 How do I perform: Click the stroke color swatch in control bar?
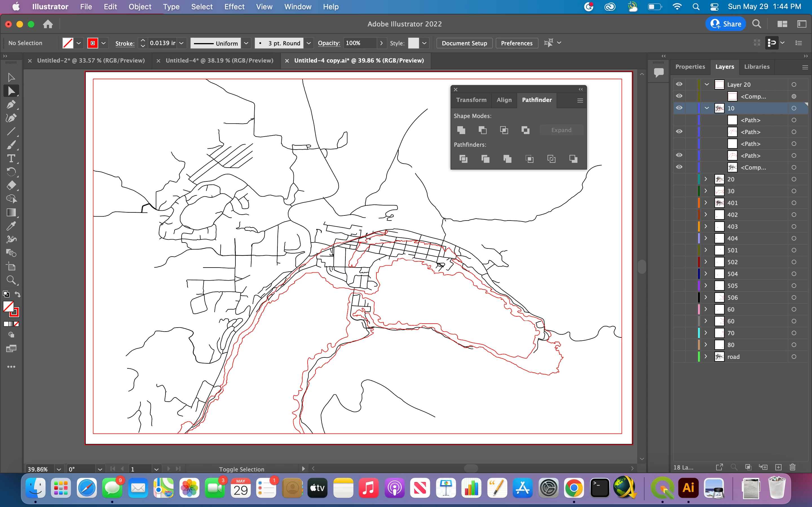[92, 43]
